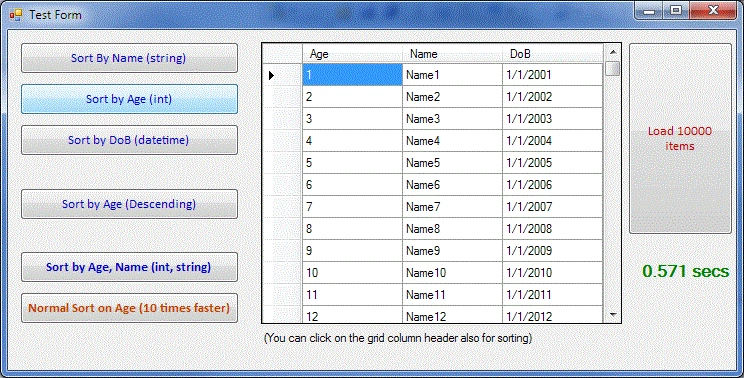Click Sort by DoB (datetime) button

pos(129,140)
